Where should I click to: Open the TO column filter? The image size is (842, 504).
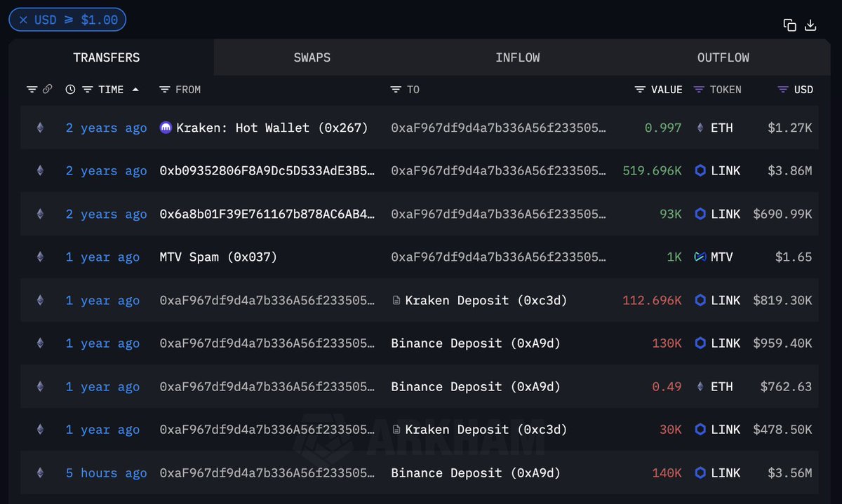pos(396,90)
